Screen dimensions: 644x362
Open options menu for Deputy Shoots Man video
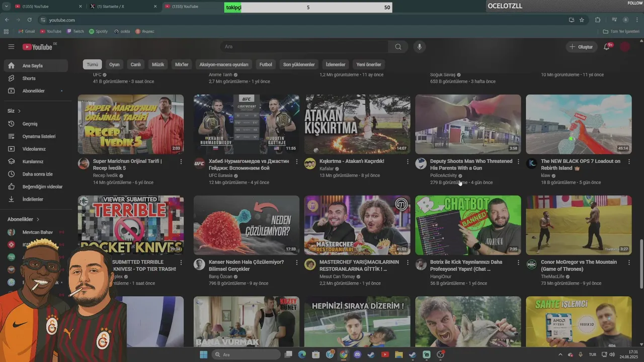pyautogui.click(x=518, y=161)
